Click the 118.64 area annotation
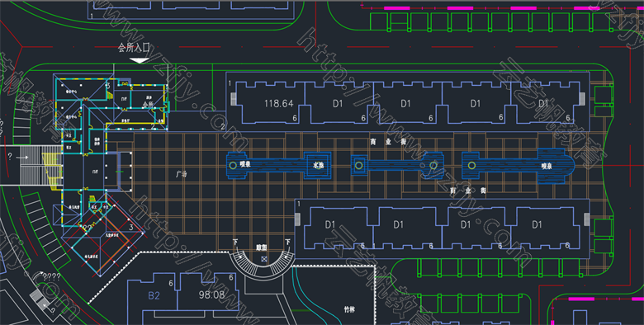Screen dimensions: 644x325 pos(279,103)
